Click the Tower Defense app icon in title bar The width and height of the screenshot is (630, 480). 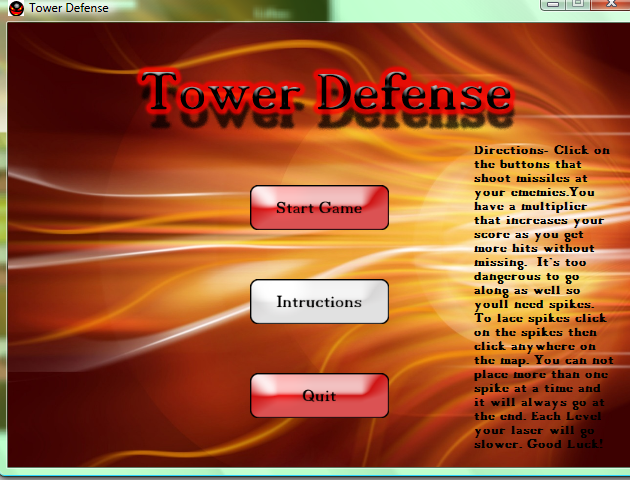(16, 8)
